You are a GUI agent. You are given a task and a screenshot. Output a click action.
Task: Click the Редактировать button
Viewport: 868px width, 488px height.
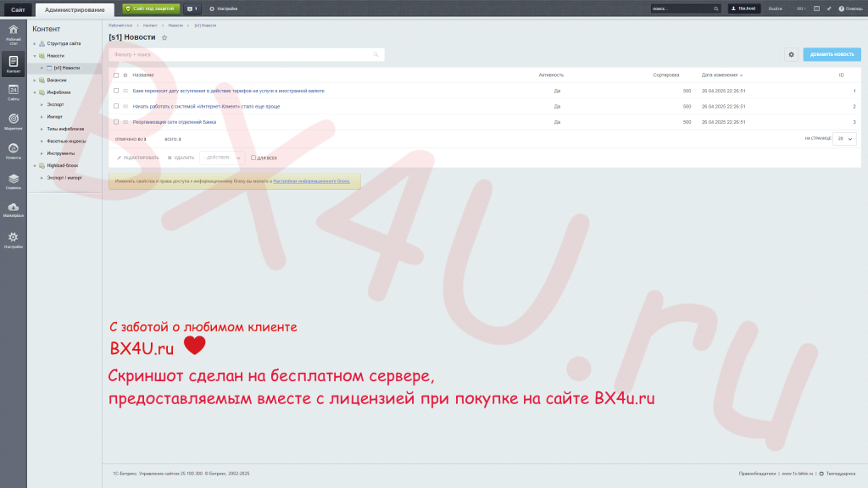pos(138,158)
